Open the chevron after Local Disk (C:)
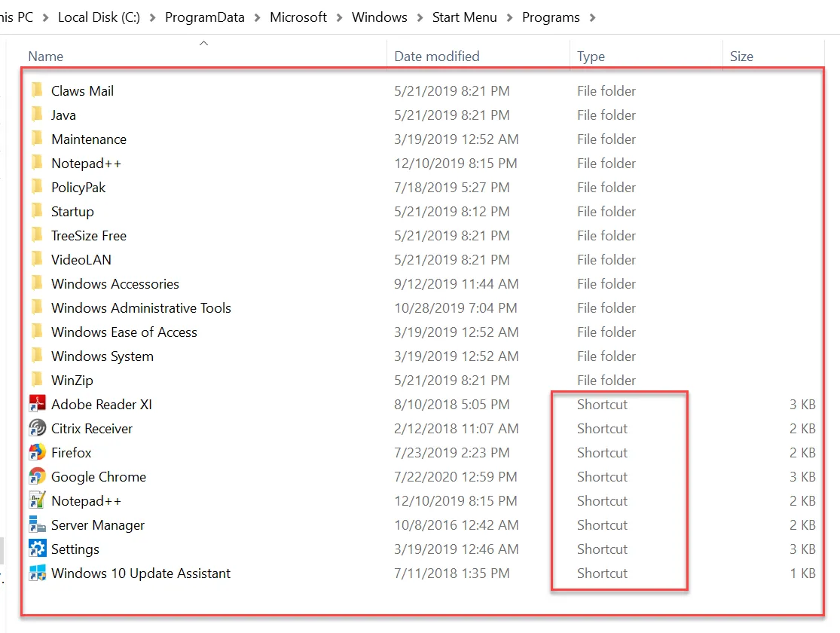Screen dimensions: 840x633 pyautogui.click(x=152, y=17)
